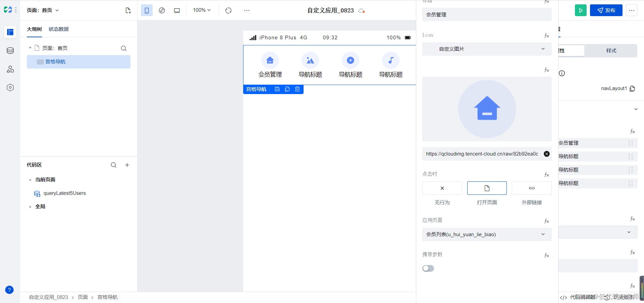The image size is (644, 303).
Task: Switch to the 样式 tab
Action: tap(611, 51)
